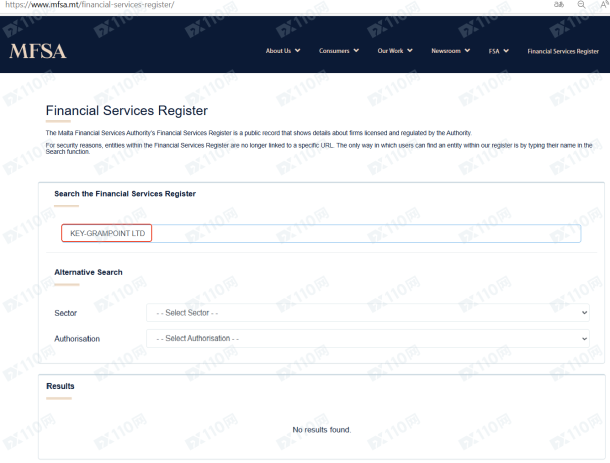Viewport: 610px width, 463px height.
Task: Expand the Newsroom chevron arrow
Action: point(467,51)
